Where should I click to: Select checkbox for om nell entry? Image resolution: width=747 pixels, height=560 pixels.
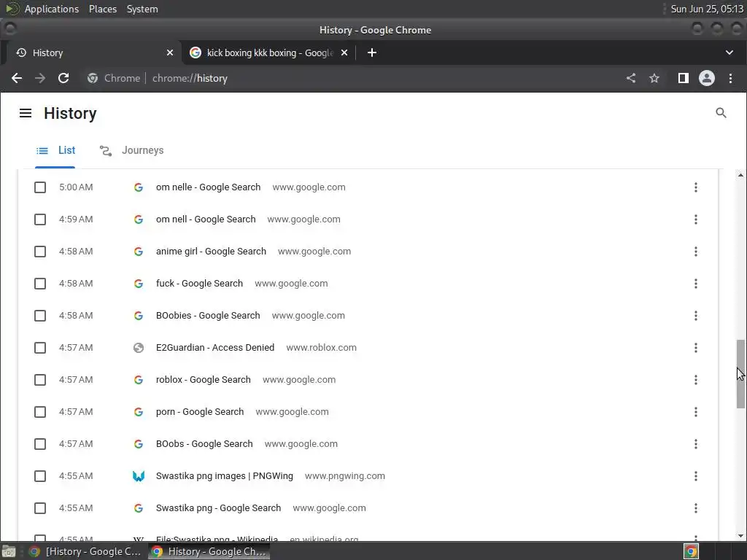[x=40, y=219]
